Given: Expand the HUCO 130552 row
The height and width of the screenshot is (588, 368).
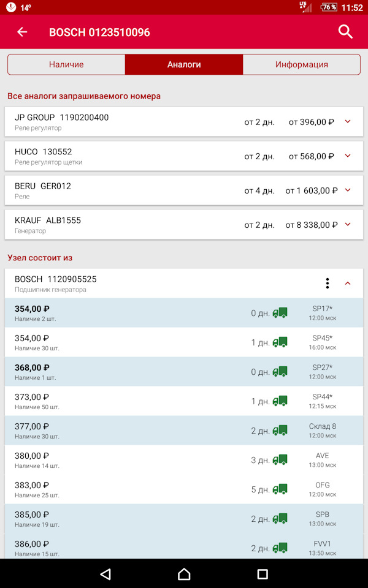Looking at the screenshot, I should pyautogui.click(x=348, y=156).
